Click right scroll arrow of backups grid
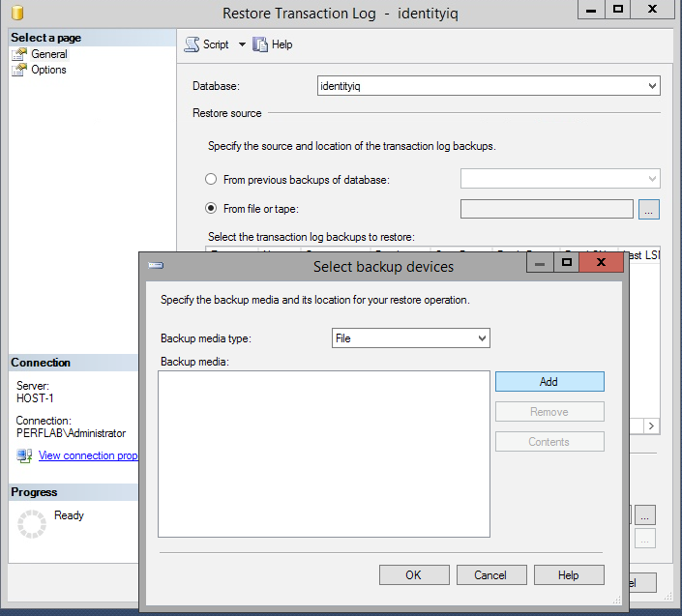This screenshot has width=682, height=616. (x=651, y=426)
